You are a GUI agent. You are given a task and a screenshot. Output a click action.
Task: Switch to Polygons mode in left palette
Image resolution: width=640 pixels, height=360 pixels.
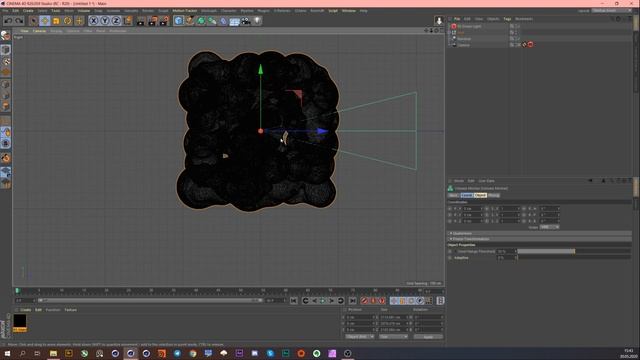(5, 106)
